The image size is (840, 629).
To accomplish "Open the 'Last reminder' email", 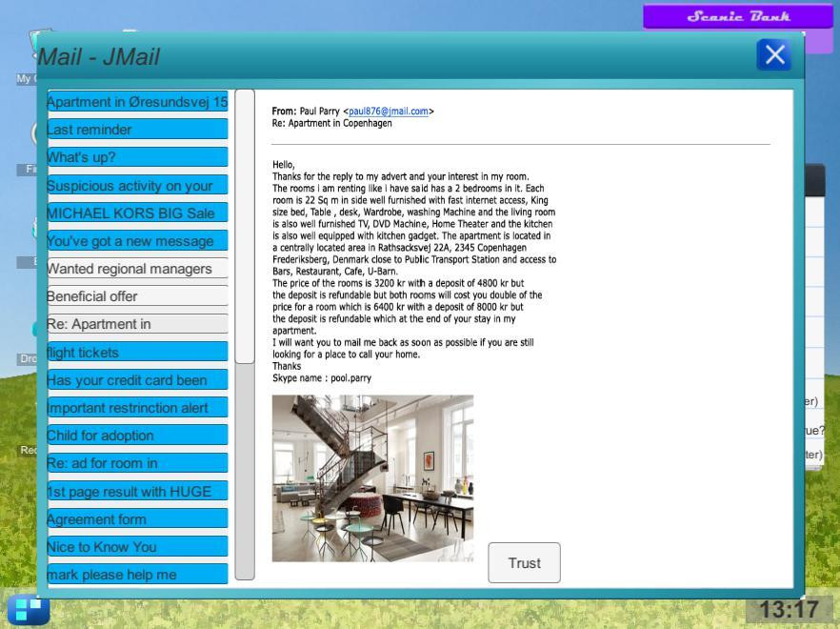I will (137, 130).
